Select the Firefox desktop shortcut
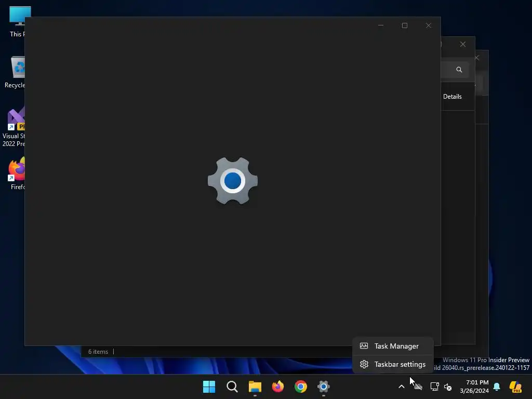The height and width of the screenshot is (399, 532). [17, 174]
